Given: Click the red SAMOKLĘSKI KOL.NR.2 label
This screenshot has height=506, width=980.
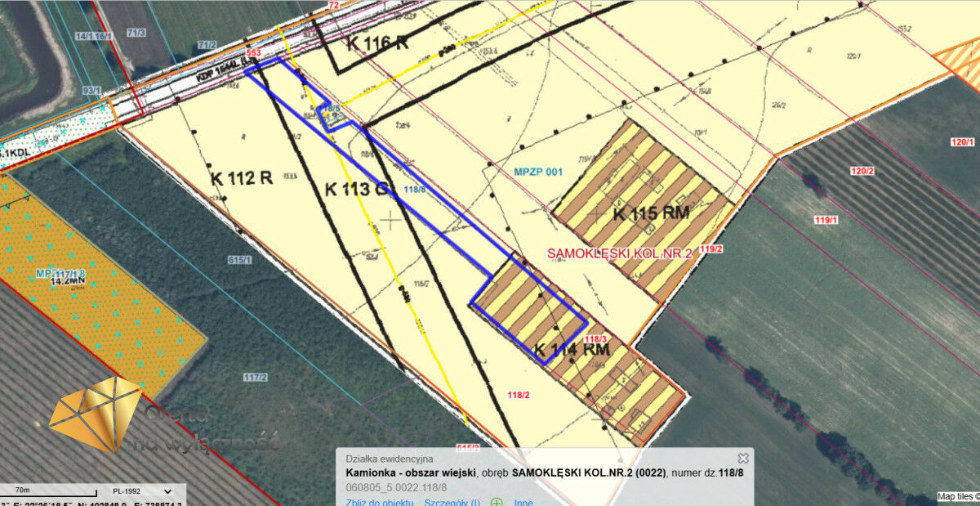Looking at the screenshot, I should 620,254.
